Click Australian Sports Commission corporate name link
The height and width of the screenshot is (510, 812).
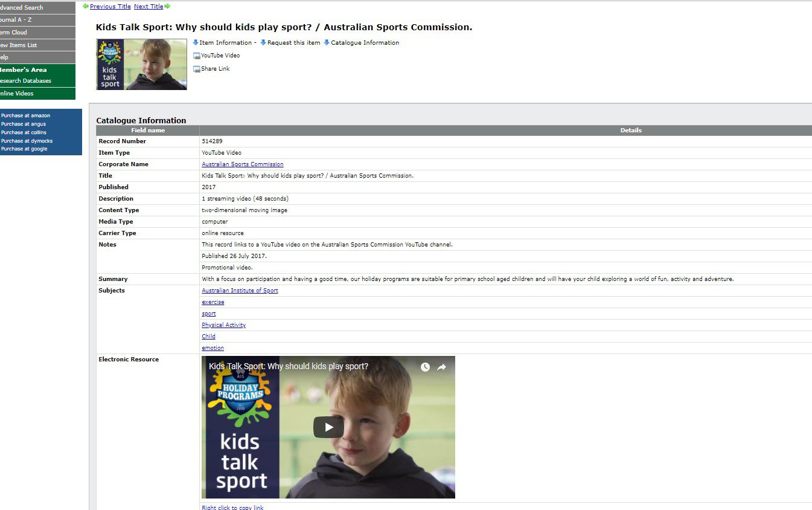(x=242, y=164)
